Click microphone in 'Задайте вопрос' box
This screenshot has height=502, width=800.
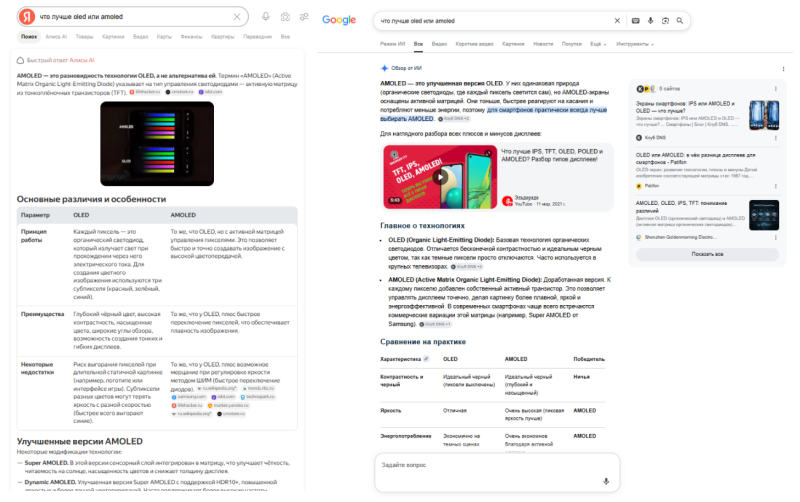[x=606, y=481]
